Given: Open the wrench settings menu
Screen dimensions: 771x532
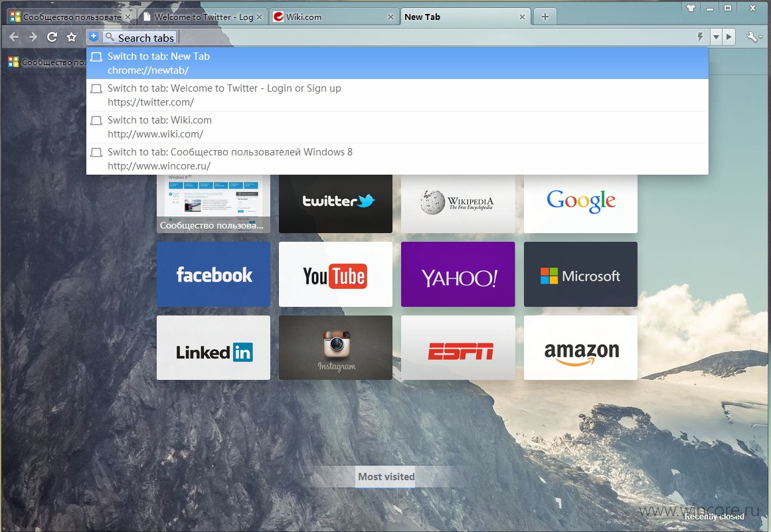Looking at the screenshot, I should [x=753, y=37].
